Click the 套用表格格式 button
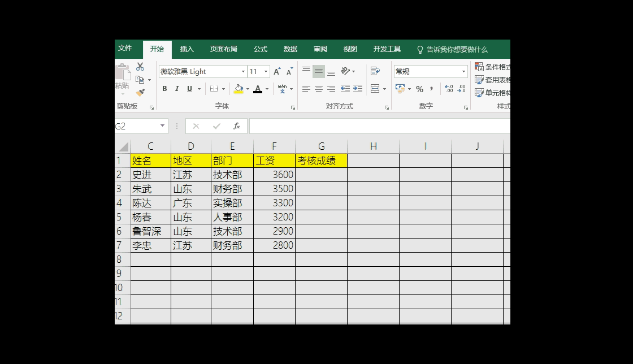This screenshot has height=364, width=633. pyautogui.click(x=492, y=80)
